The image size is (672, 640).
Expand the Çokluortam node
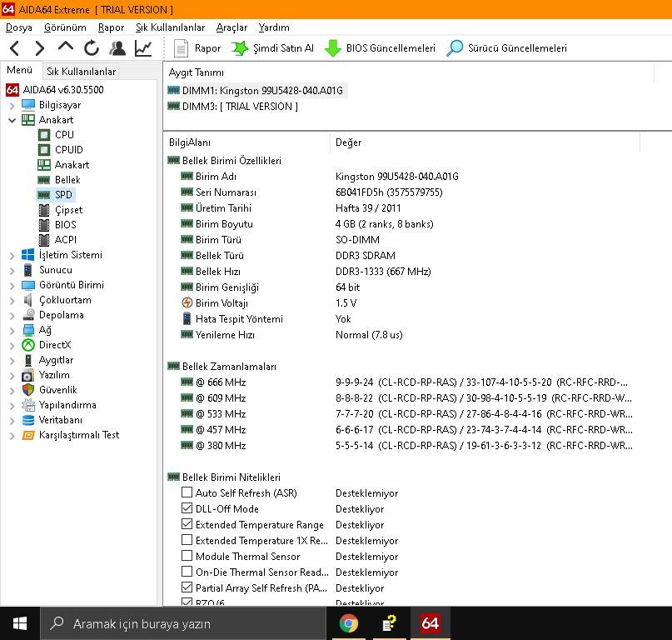coord(12,301)
